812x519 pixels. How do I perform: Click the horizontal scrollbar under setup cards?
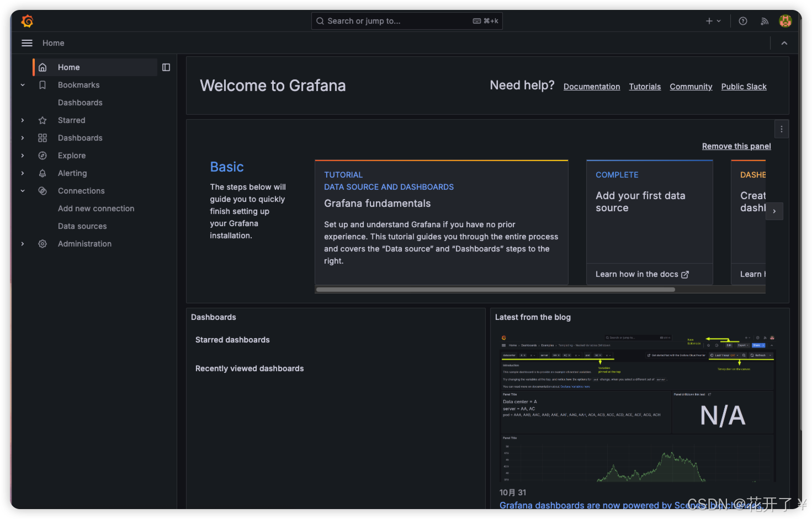coord(495,290)
